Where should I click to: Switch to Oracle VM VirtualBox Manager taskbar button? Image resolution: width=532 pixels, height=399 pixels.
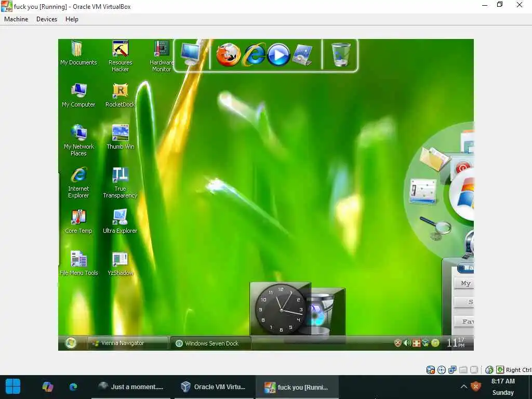tap(214, 387)
